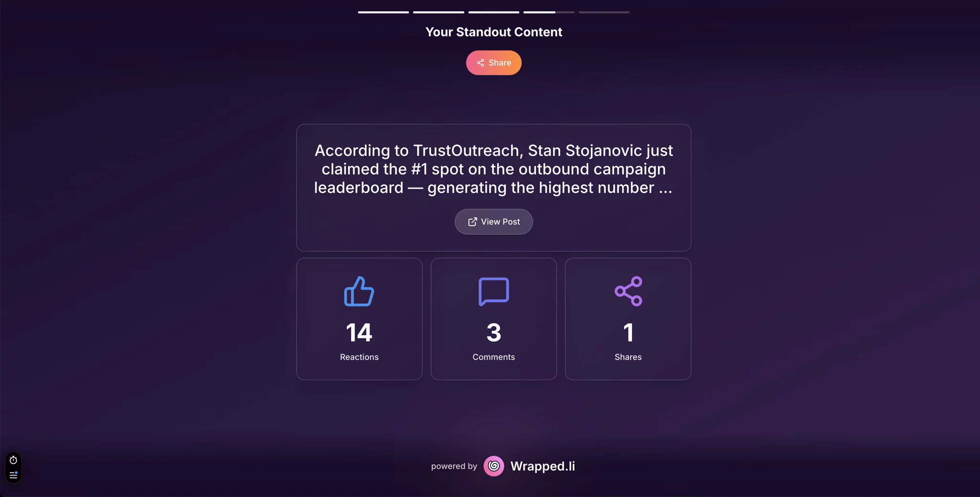The image size is (980, 497).
Task: Click the pink Share button
Action: click(493, 63)
